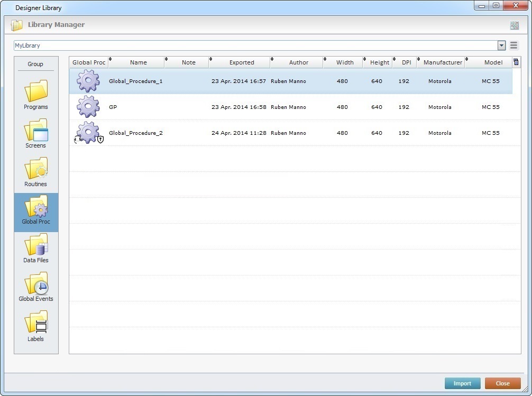Viewport: 532px width, 396px height.
Task: Click the MyLibrary input field
Action: click(254, 46)
